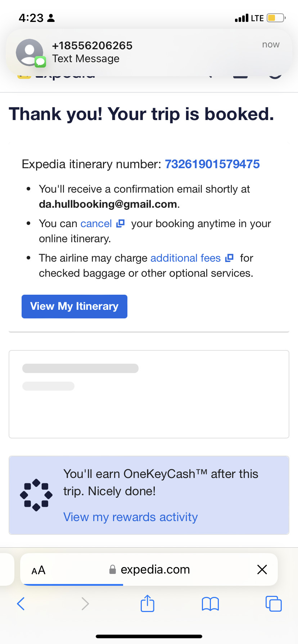Screen dimensions: 298x644
Task: Tap external link icon beside additional fees
Action: click(x=229, y=258)
